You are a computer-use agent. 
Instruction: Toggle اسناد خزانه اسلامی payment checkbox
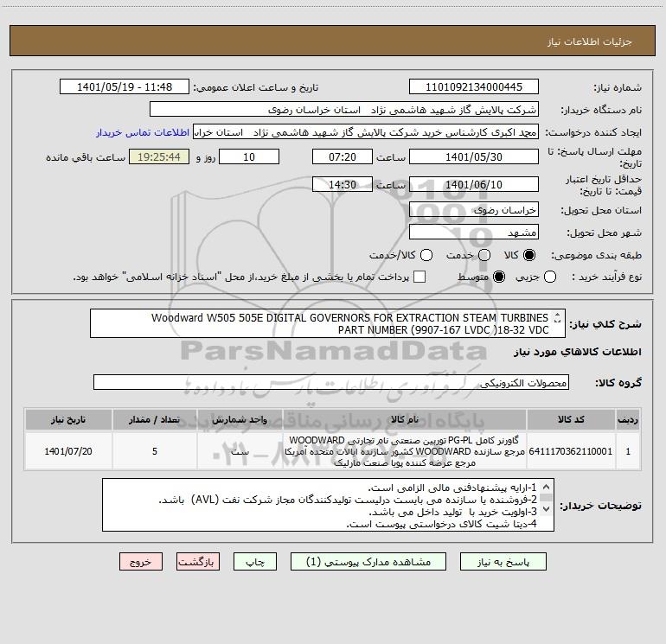pyautogui.click(x=419, y=277)
